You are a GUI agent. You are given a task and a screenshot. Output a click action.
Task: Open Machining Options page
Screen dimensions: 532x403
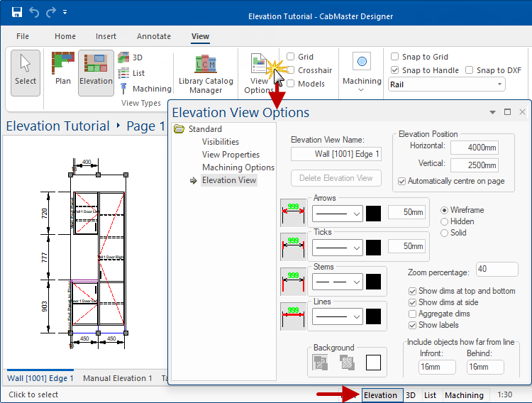[238, 167]
